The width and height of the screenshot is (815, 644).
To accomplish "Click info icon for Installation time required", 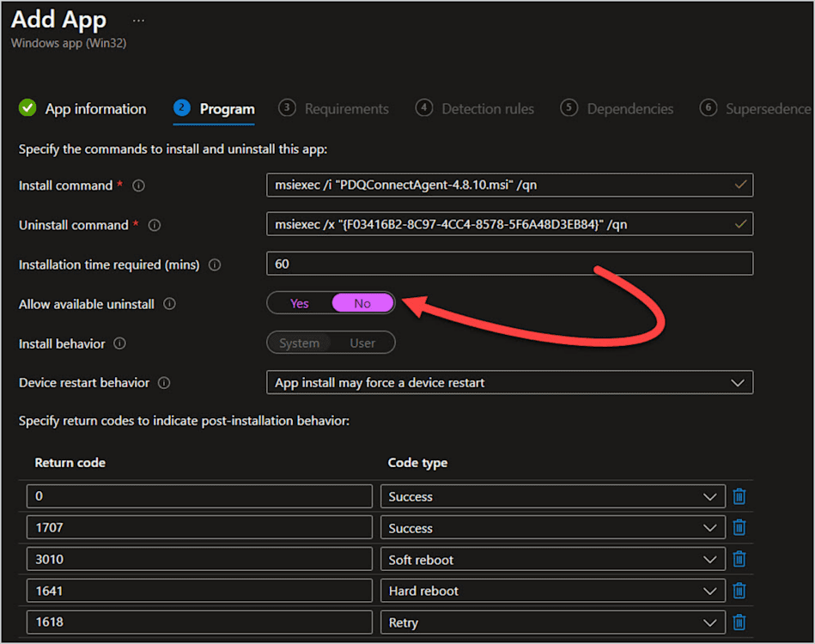I will tap(215, 265).
